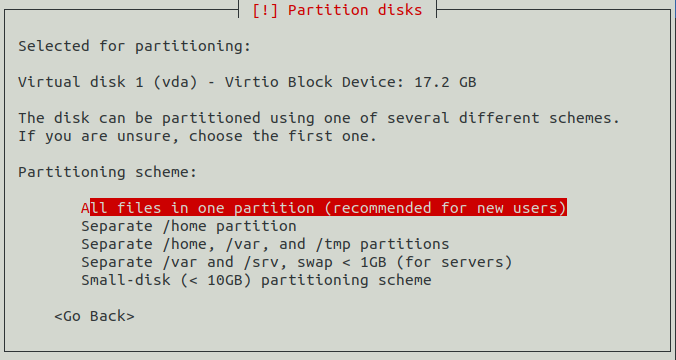Click the 17.2 GB disk size text
Screen dimensions: 676x360
[445, 82]
